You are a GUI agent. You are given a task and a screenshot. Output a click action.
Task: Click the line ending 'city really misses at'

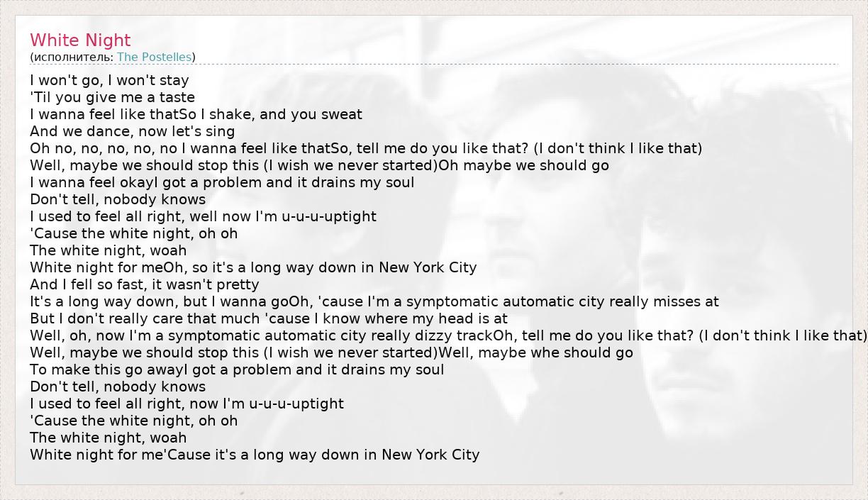(374, 301)
